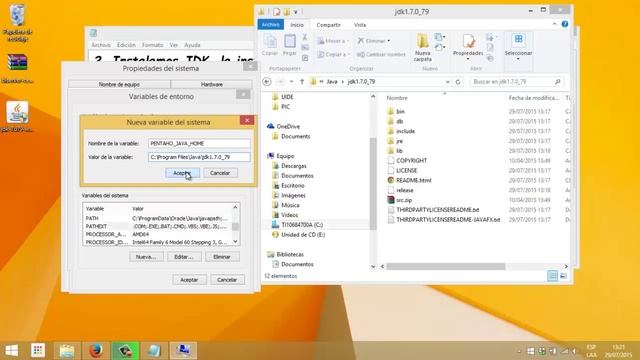This screenshot has height=360, width=640.
Task: Switch to Hardware tab in Propiedades
Action: point(212,84)
